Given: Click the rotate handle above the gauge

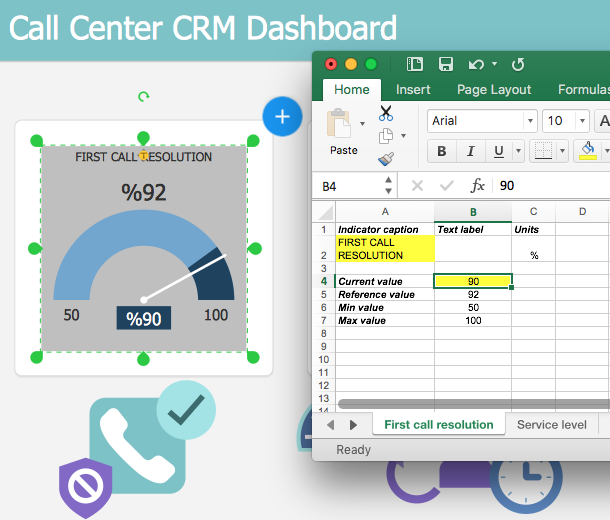Looking at the screenshot, I should [x=144, y=96].
